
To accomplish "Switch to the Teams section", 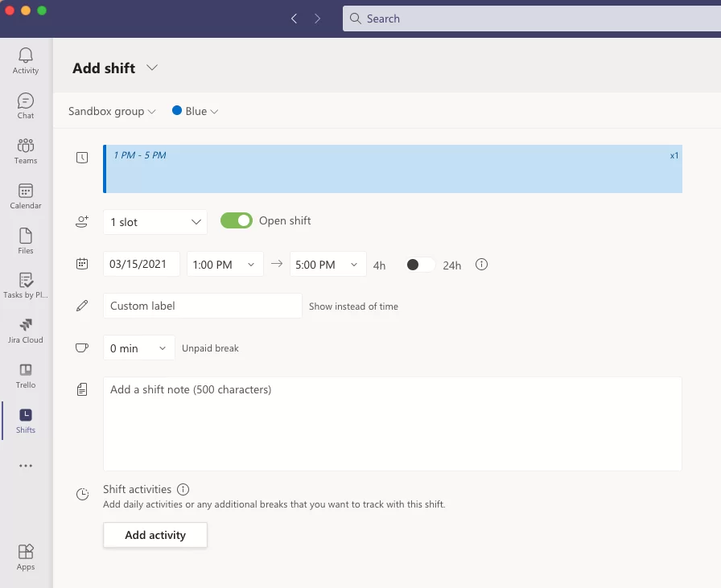I will click(x=25, y=151).
